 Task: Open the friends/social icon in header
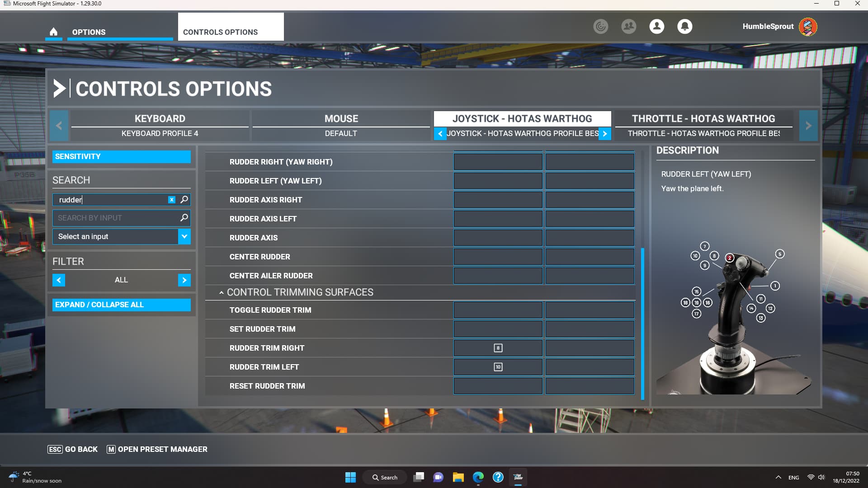point(628,27)
